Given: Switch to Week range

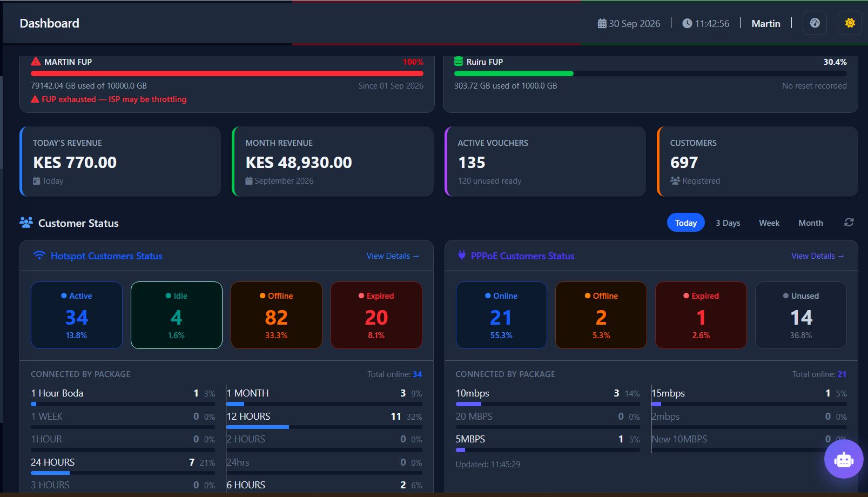Looking at the screenshot, I should coord(769,223).
